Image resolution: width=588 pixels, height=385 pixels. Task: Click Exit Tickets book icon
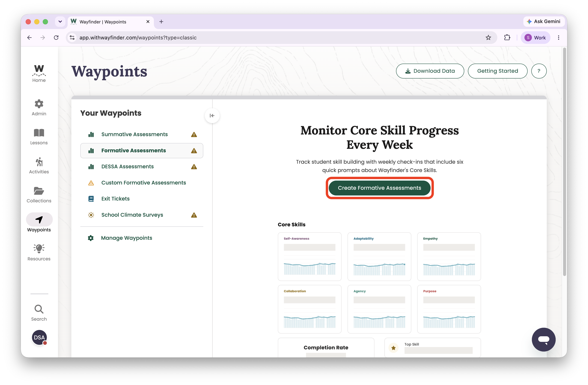coord(91,199)
